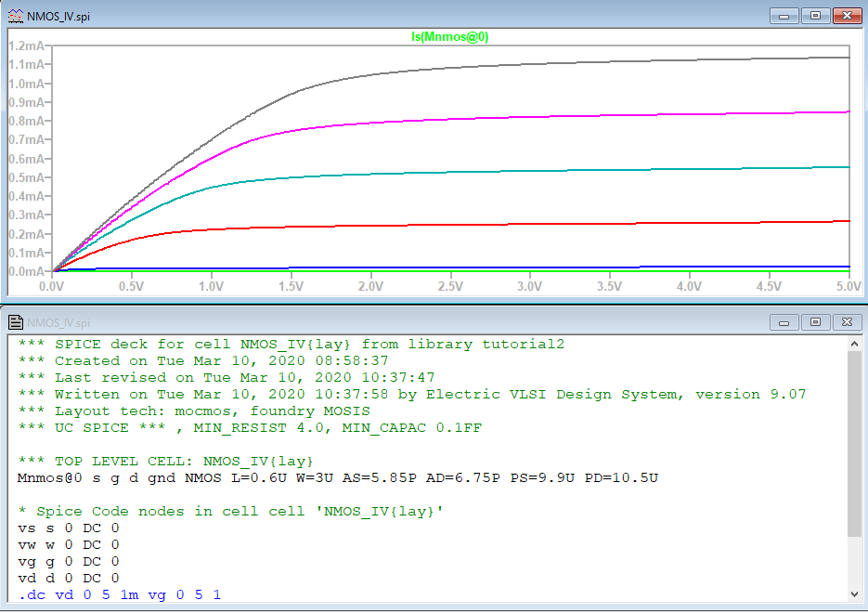Click the Is(Mnmos@0) trace label
868x613 pixels.
pos(449,37)
